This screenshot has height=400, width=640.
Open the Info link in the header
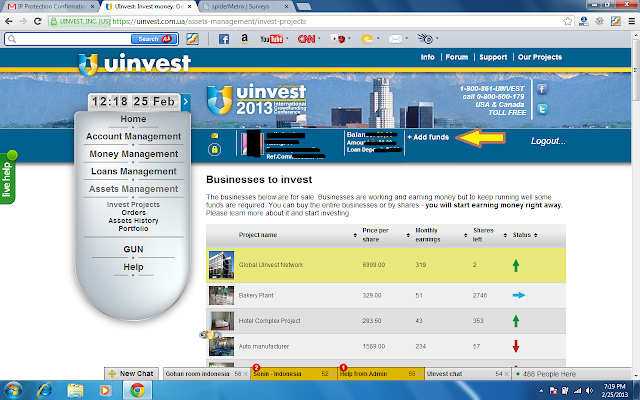pyautogui.click(x=427, y=57)
